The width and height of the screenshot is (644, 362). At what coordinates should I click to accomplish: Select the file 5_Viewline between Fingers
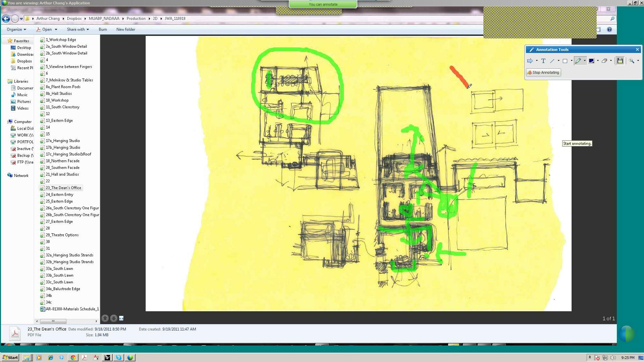click(x=66, y=67)
